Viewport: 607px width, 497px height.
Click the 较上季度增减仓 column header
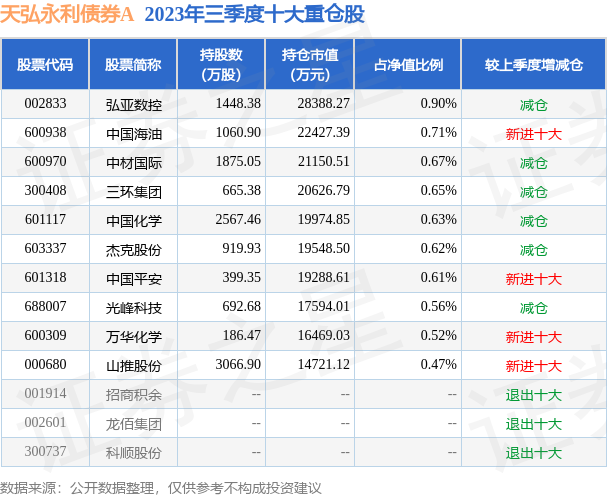[533, 65]
